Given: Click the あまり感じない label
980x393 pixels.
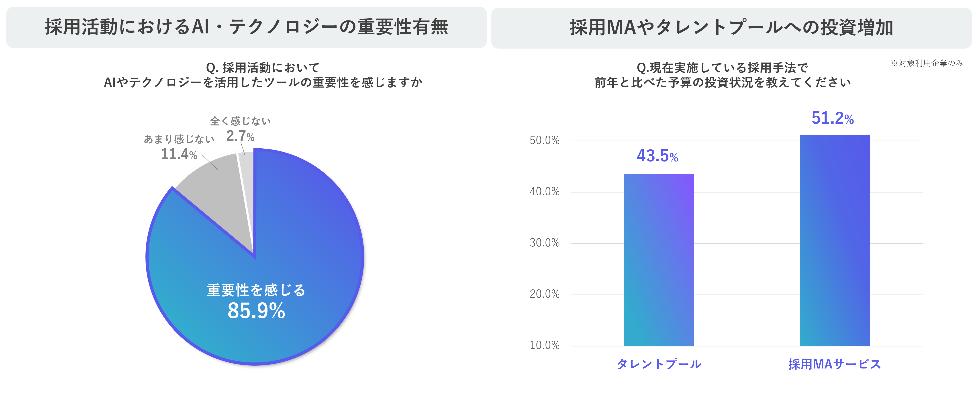Looking at the screenshot, I should point(179,139).
